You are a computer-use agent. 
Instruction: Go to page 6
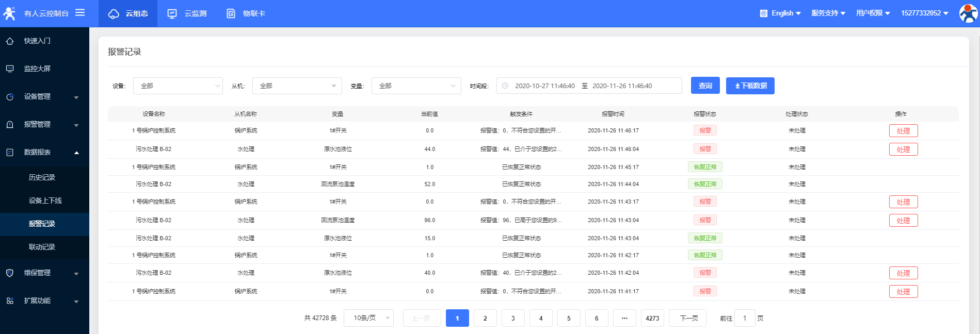pyautogui.click(x=597, y=318)
